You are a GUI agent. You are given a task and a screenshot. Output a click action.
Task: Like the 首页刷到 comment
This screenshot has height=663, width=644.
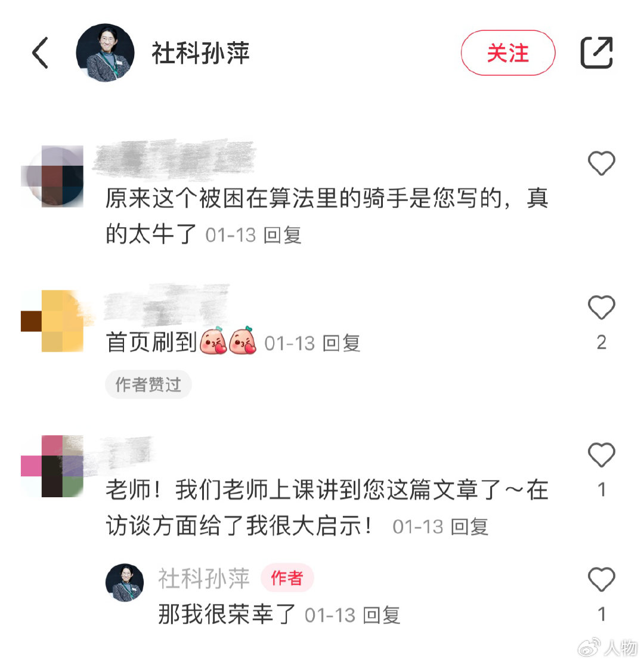pos(601,307)
